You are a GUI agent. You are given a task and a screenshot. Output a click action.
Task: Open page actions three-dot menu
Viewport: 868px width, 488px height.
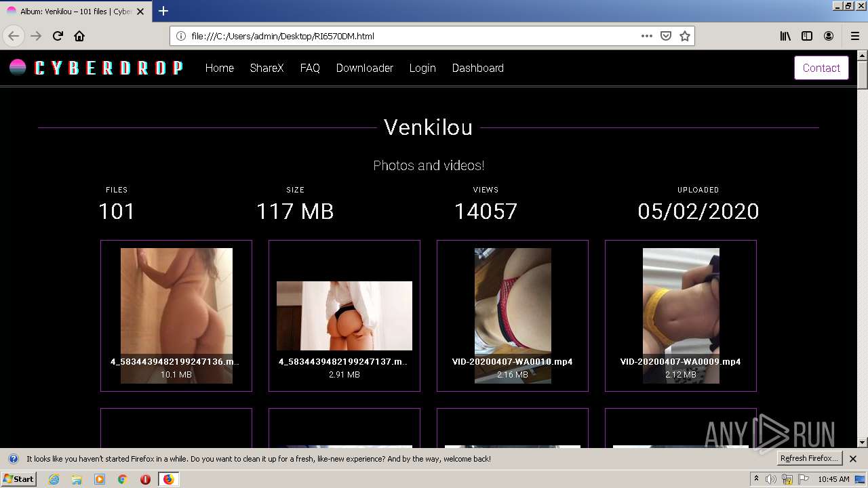tap(647, 36)
